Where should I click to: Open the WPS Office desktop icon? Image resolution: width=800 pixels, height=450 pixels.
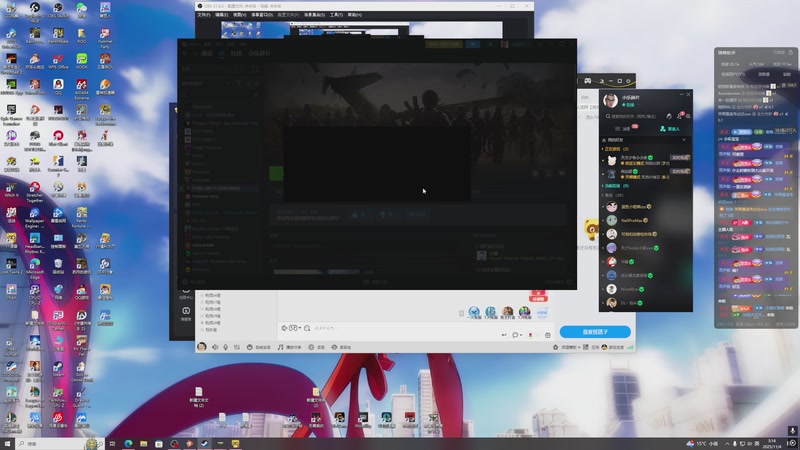point(58,61)
